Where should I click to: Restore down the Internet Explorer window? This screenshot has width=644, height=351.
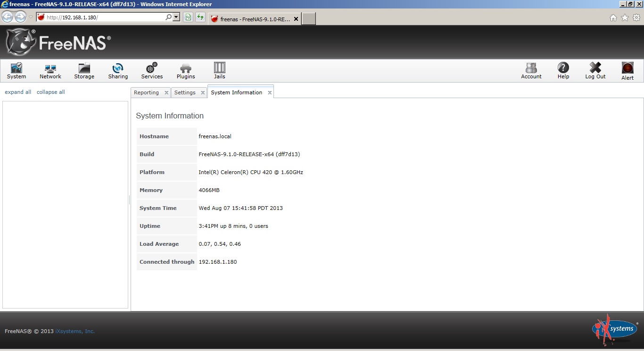[630, 4]
